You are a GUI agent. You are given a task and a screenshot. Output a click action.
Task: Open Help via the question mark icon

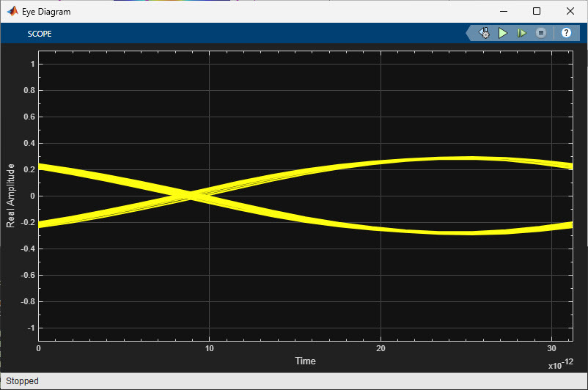[566, 33]
